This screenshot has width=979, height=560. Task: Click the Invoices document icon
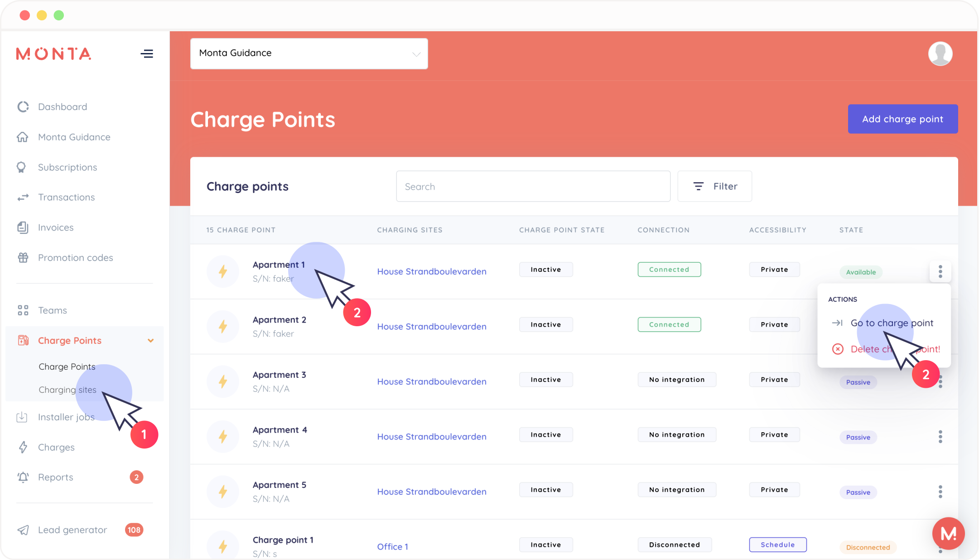pos(23,227)
